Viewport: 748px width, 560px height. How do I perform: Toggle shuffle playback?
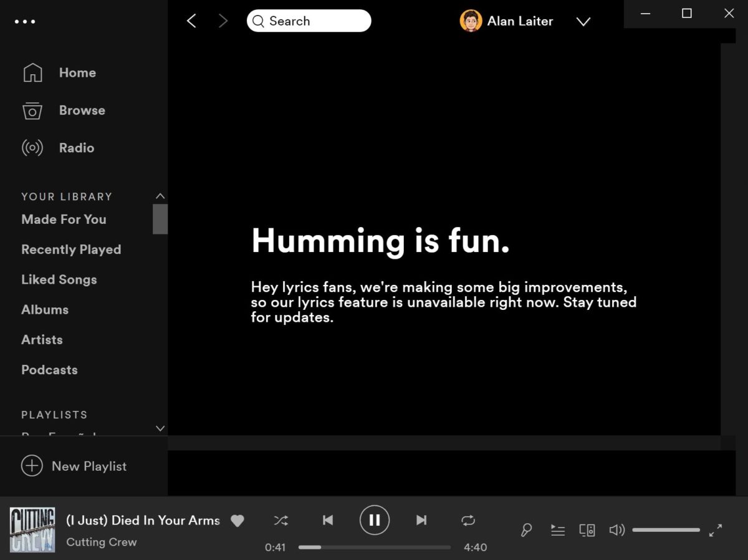click(x=281, y=520)
